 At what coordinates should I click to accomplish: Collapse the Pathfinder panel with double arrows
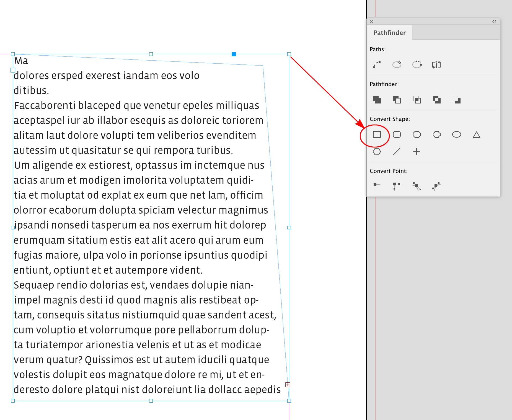click(x=494, y=21)
